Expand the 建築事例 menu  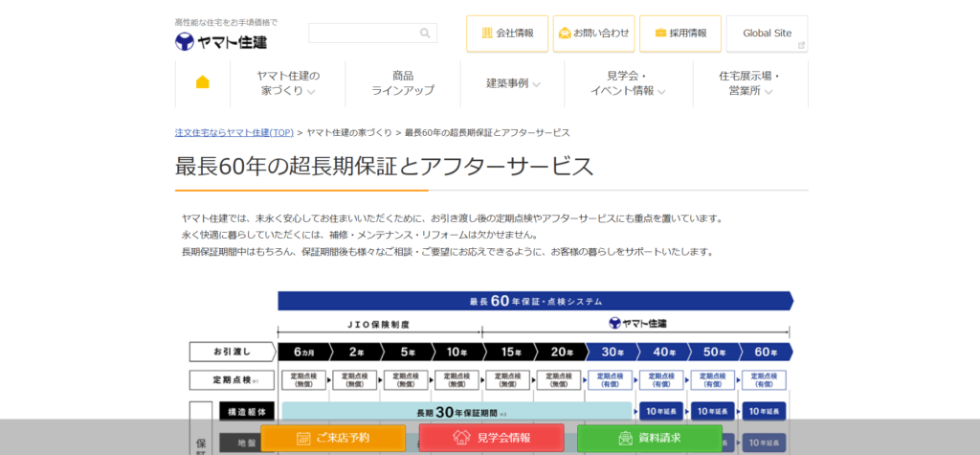coord(513,83)
